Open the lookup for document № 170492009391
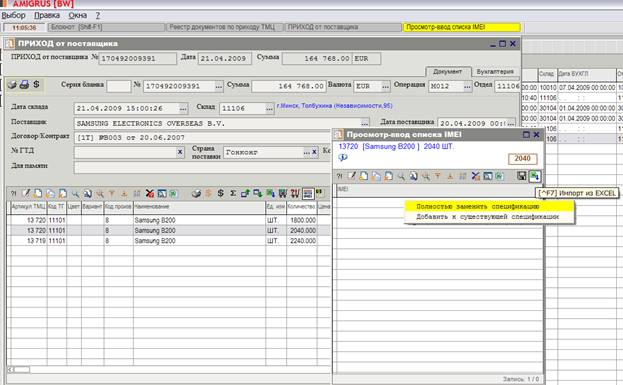The height and width of the screenshot is (385, 623). pyautogui.click(x=219, y=86)
